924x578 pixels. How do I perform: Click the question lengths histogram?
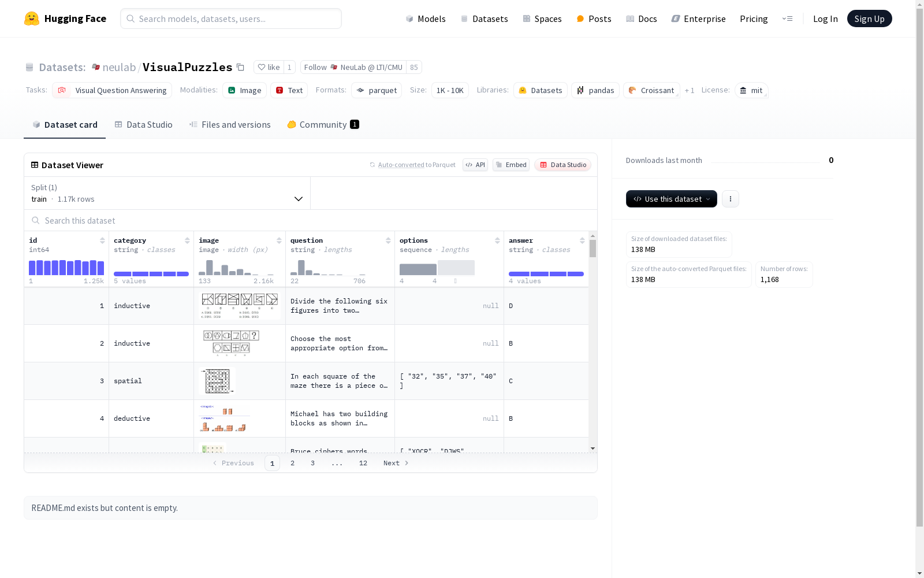[328, 268]
